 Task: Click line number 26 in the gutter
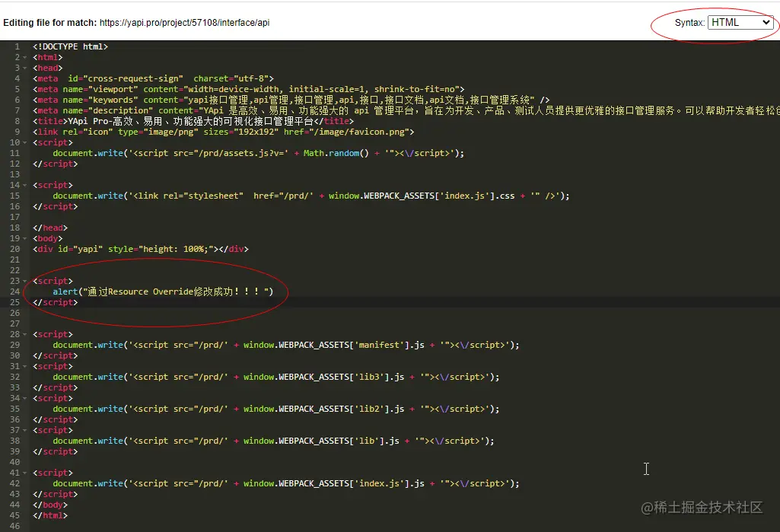click(x=15, y=313)
